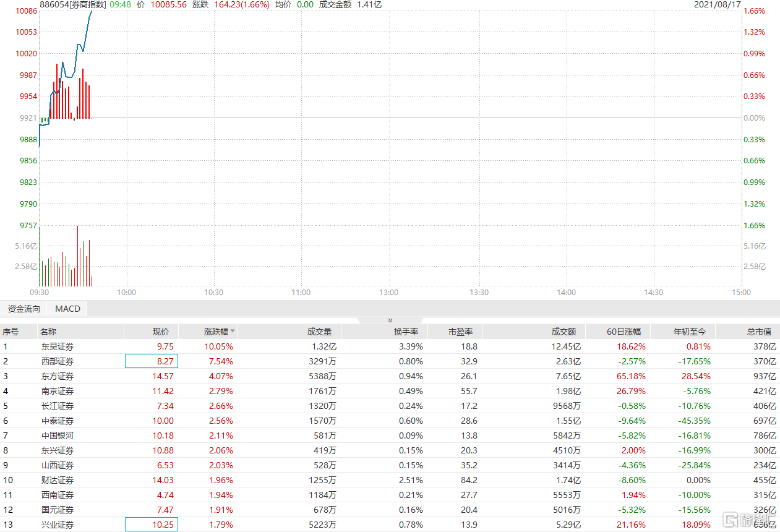Image resolution: width=780 pixels, height=532 pixels.
Task: Select the 西南证券 stock name
Action: tap(58, 495)
